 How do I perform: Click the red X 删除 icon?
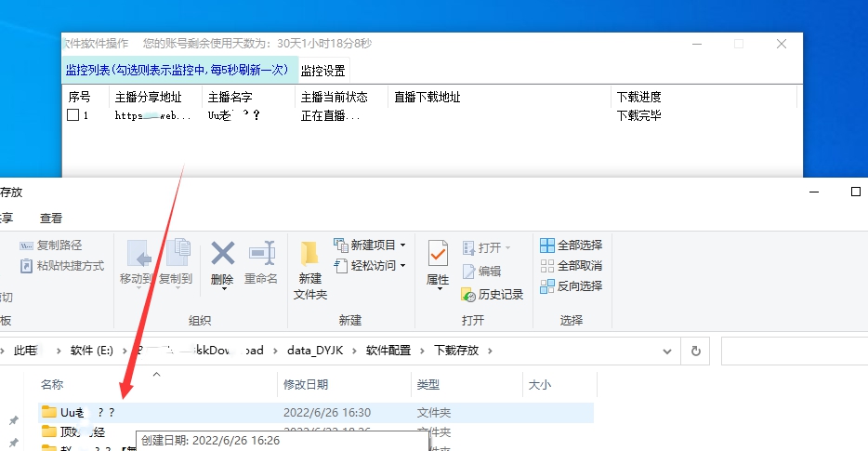(x=222, y=254)
